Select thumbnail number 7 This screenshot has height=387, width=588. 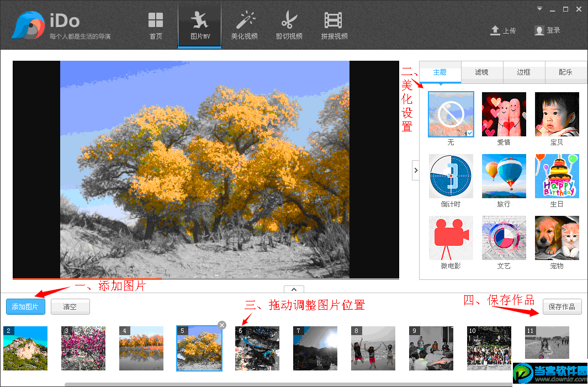(x=315, y=348)
